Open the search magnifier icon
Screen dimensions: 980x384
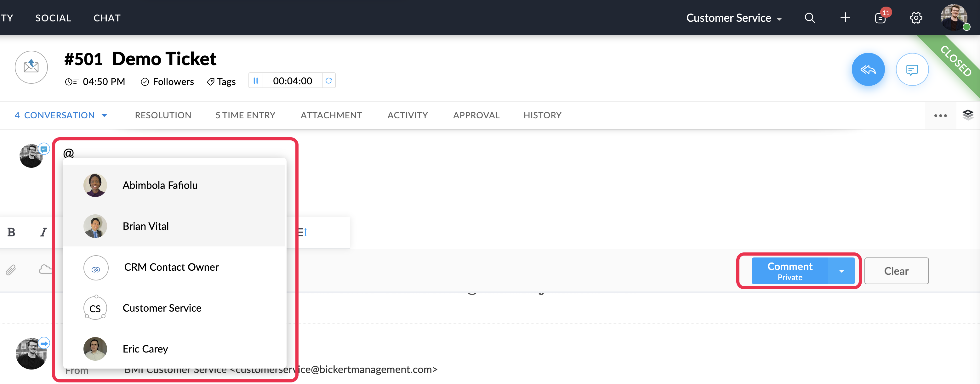[x=810, y=18]
